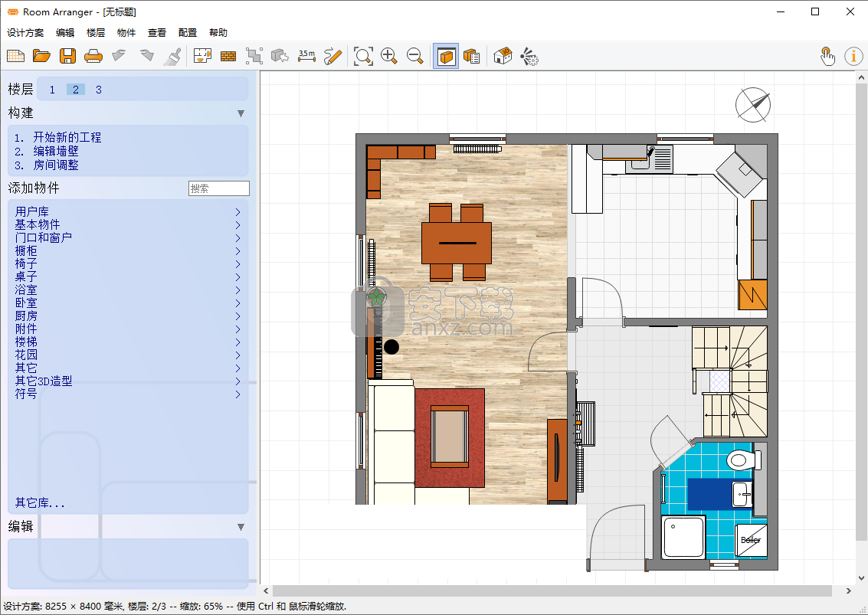Expand the 用户库 category
Screen dimensions: 868x615
pyautogui.click(x=128, y=212)
